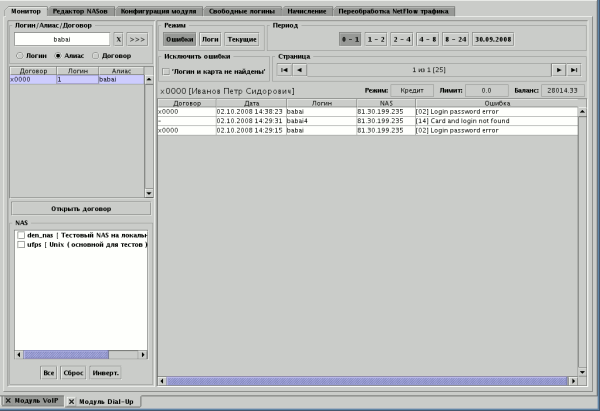The height and width of the screenshot is (411, 600).
Task: Click the Инверт. button
Action: pos(107,372)
